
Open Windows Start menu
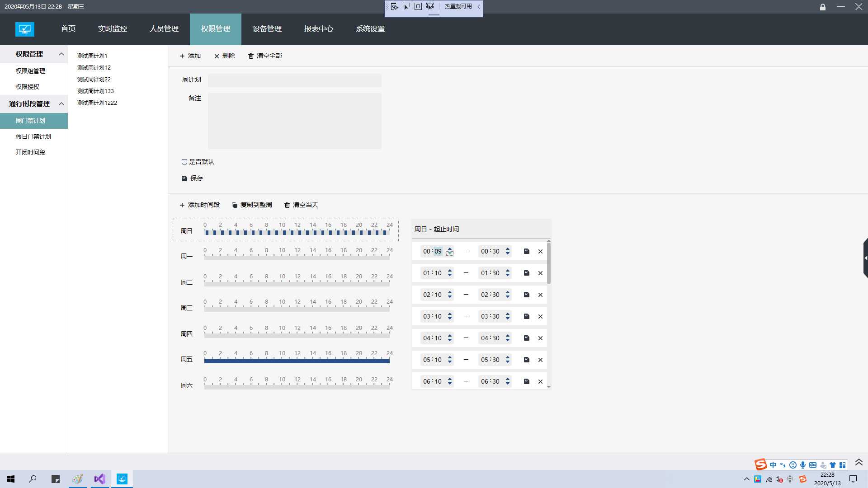click(x=11, y=479)
